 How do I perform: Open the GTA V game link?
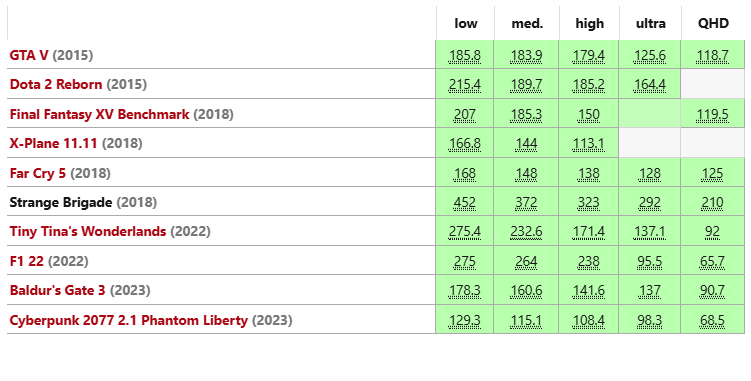point(29,55)
